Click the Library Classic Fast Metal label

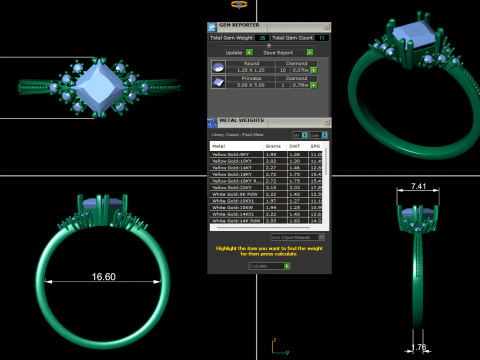click(x=237, y=135)
